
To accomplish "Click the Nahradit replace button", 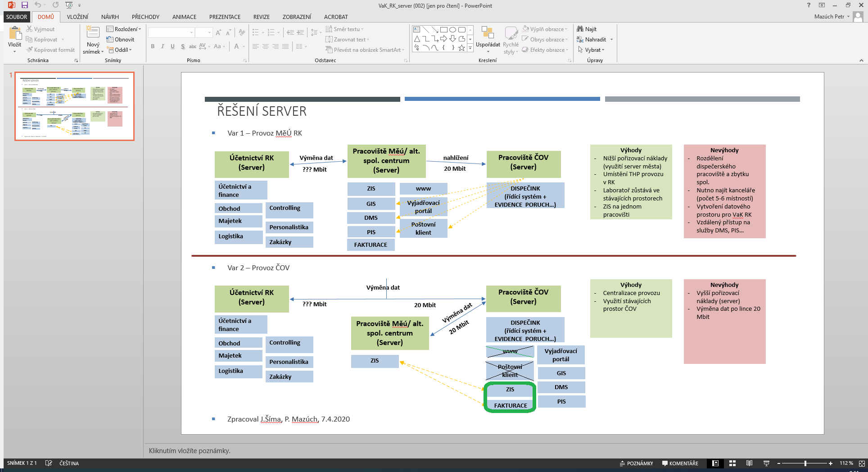I will [x=592, y=39].
